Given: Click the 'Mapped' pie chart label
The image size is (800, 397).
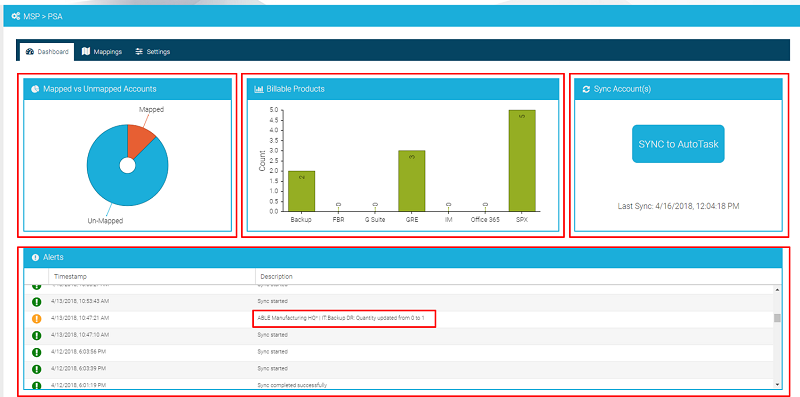Looking at the screenshot, I should [x=152, y=109].
